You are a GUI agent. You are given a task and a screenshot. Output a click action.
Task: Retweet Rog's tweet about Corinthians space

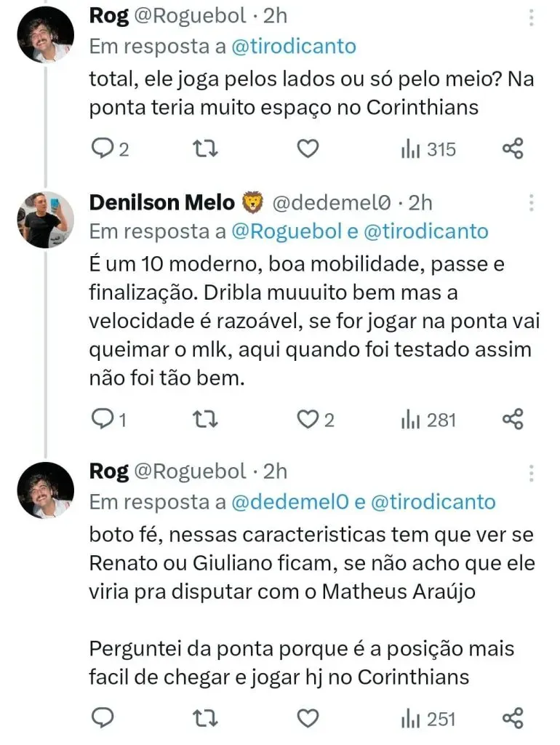point(209,149)
